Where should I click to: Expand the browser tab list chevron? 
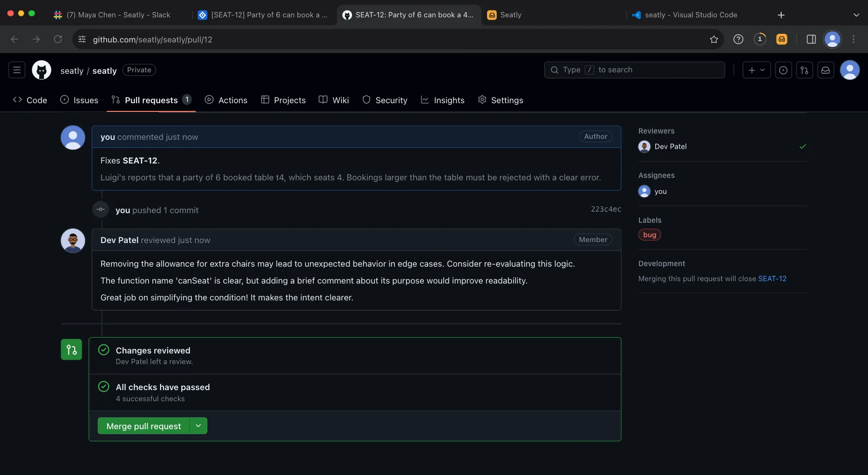(x=856, y=15)
